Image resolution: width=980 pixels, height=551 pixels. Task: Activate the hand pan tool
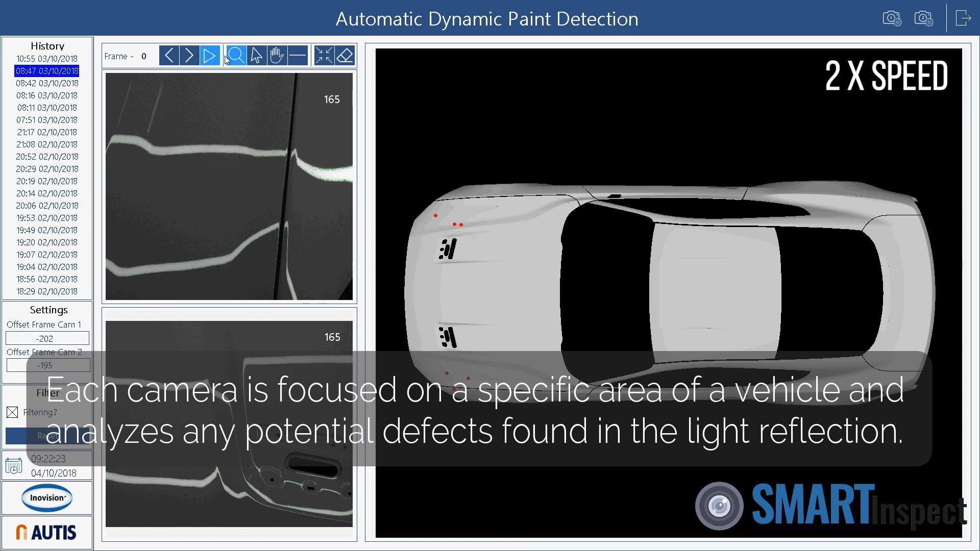click(277, 55)
